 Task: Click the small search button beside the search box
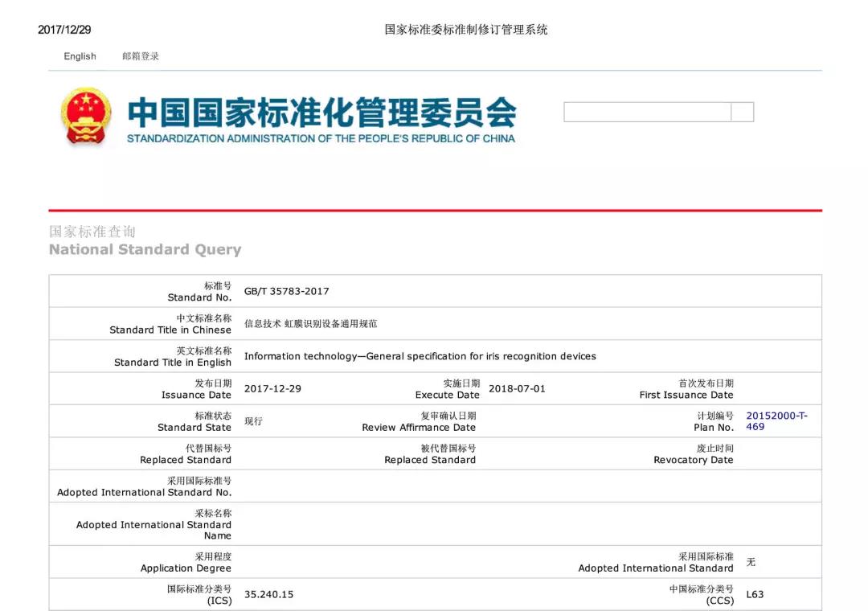pyautogui.click(x=743, y=113)
